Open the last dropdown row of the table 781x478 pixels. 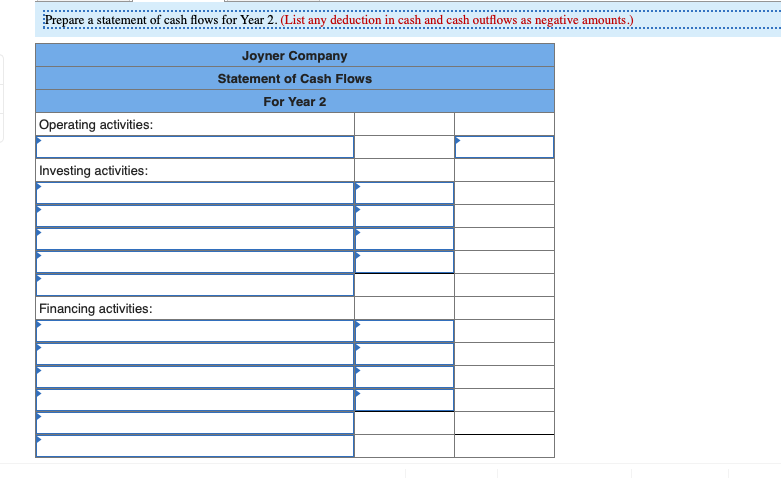[195, 446]
